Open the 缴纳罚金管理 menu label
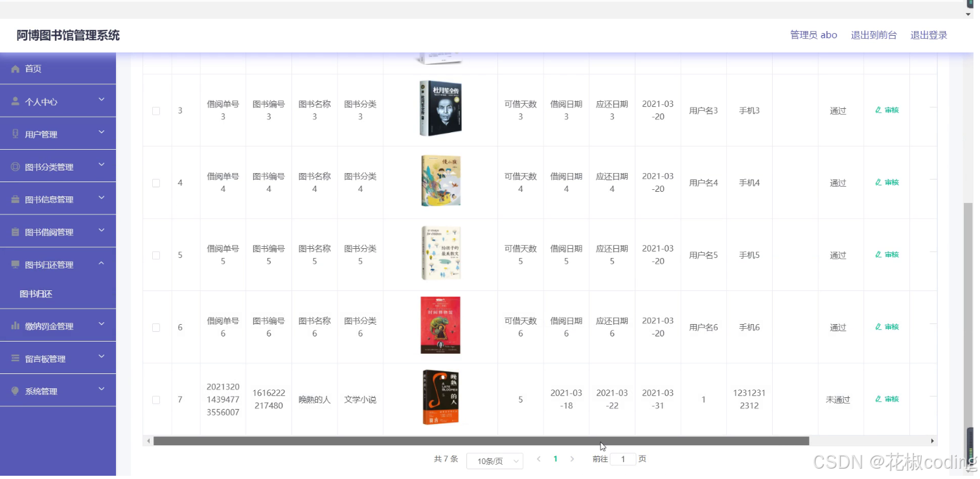Viewport: 980px width, 479px height. click(49, 326)
